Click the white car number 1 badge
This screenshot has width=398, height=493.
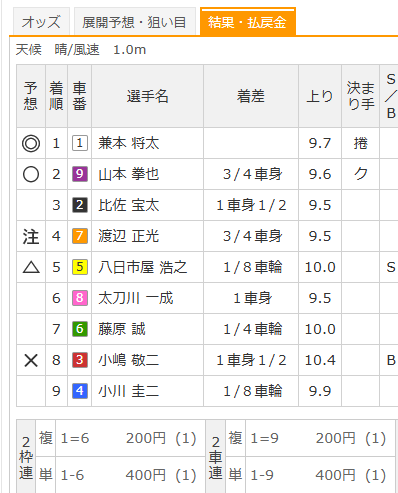80,143
